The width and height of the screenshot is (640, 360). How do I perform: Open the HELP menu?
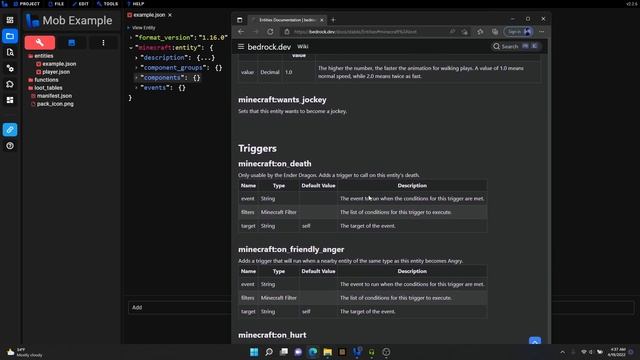coord(136,4)
